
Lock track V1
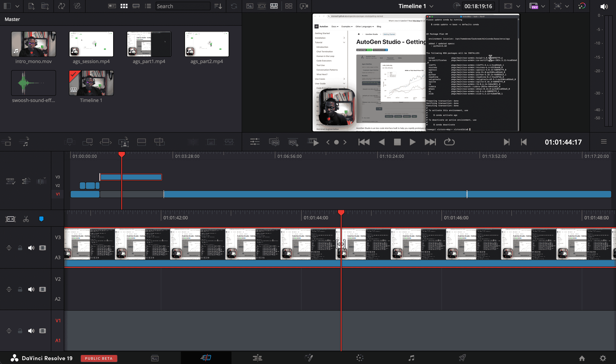[20, 331]
